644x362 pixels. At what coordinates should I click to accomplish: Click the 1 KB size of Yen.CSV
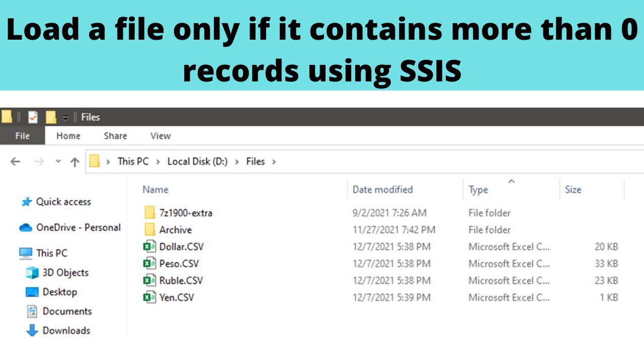pyautogui.click(x=609, y=297)
